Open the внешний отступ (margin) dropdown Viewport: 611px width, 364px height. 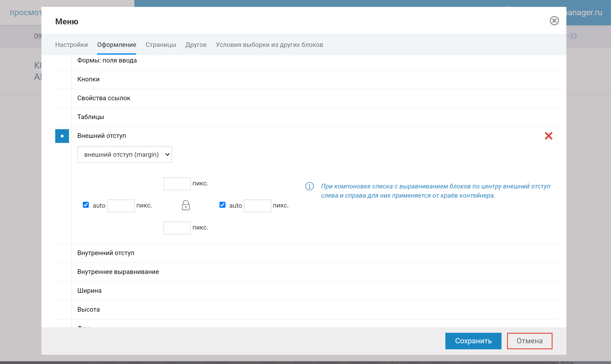(124, 154)
